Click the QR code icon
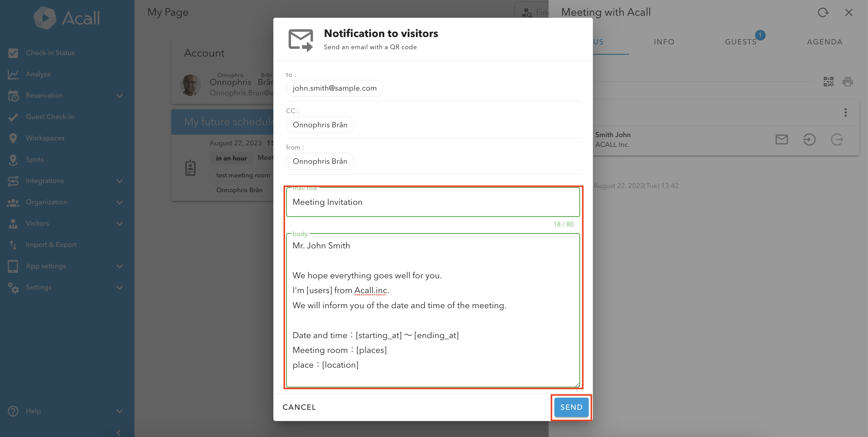868x437 pixels. click(x=828, y=82)
